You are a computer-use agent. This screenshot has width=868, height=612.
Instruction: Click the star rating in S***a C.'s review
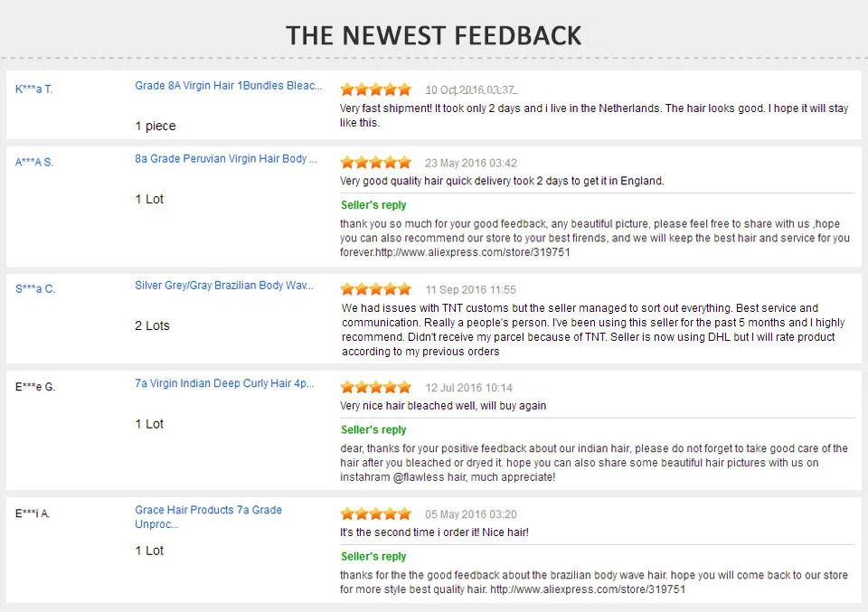[376, 289]
